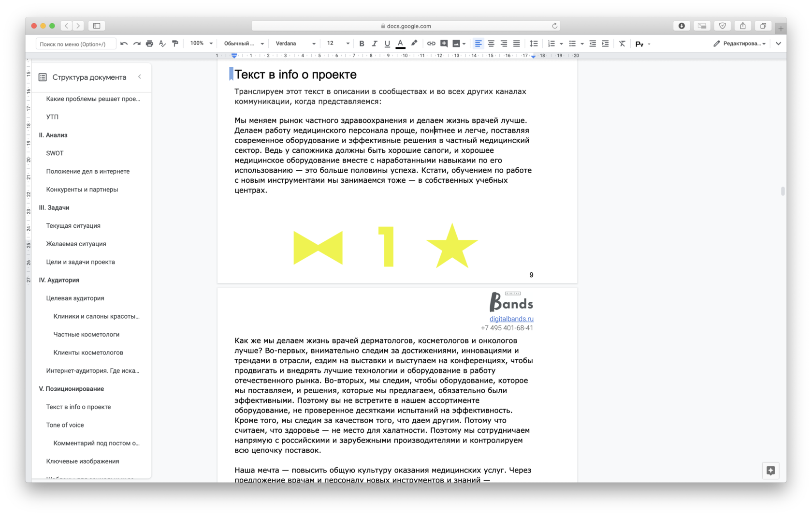Open digitalbands.ru link in header
812x516 pixels.
[x=511, y=319]
